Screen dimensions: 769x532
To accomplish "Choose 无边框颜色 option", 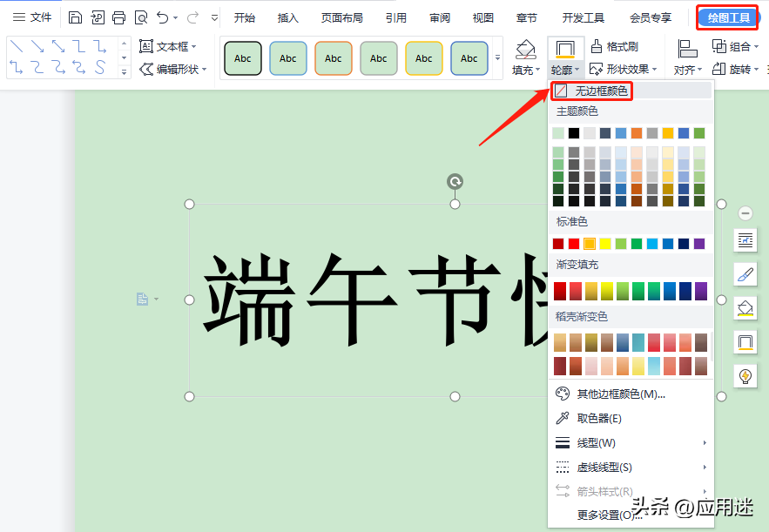I will coord(631,91).
